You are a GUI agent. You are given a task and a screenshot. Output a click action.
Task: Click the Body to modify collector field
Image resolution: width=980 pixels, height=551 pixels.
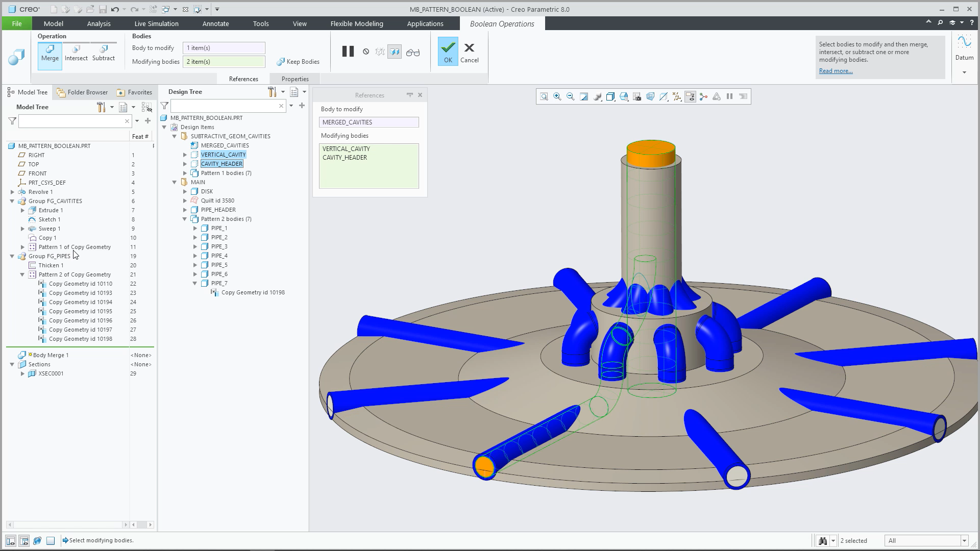(224, 48)
